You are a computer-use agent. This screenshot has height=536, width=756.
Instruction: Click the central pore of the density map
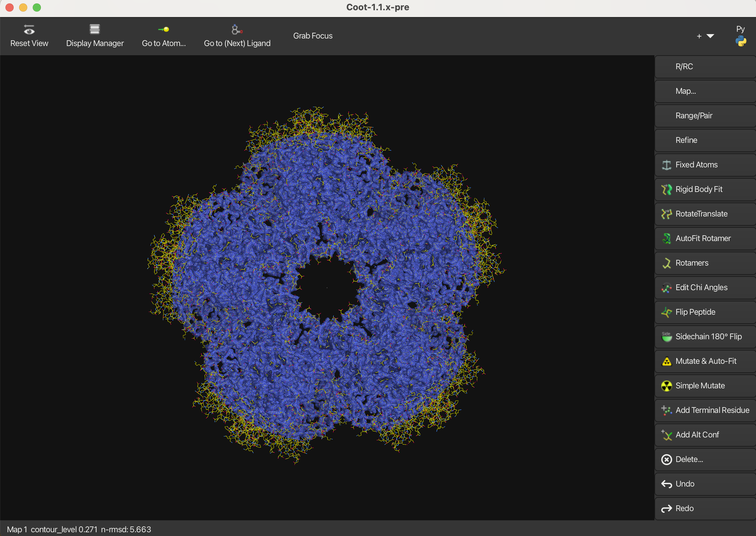(x=327, y=287)
